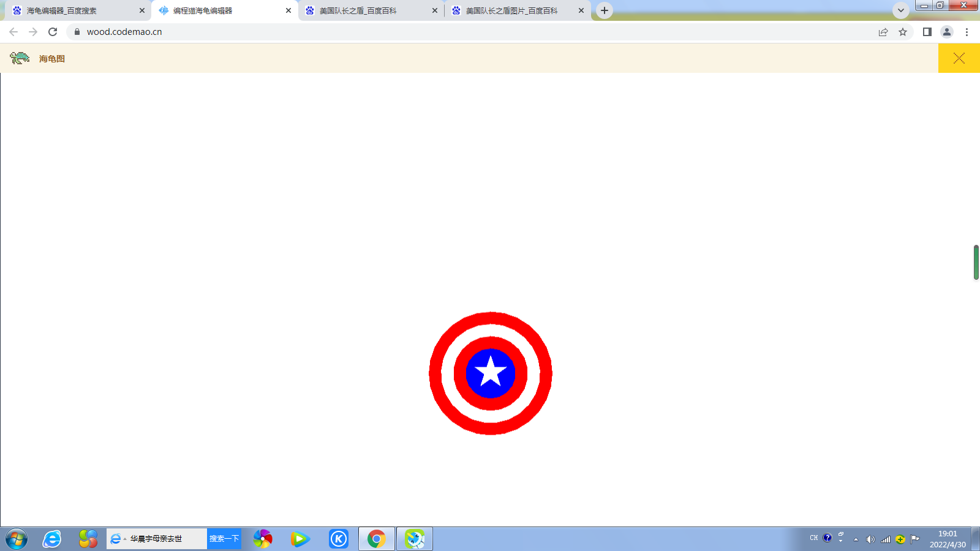980x551 pixels.
Task: Open the 美国队长之盾图片_百度百科 tab
Action: click(x=518, y=10)
